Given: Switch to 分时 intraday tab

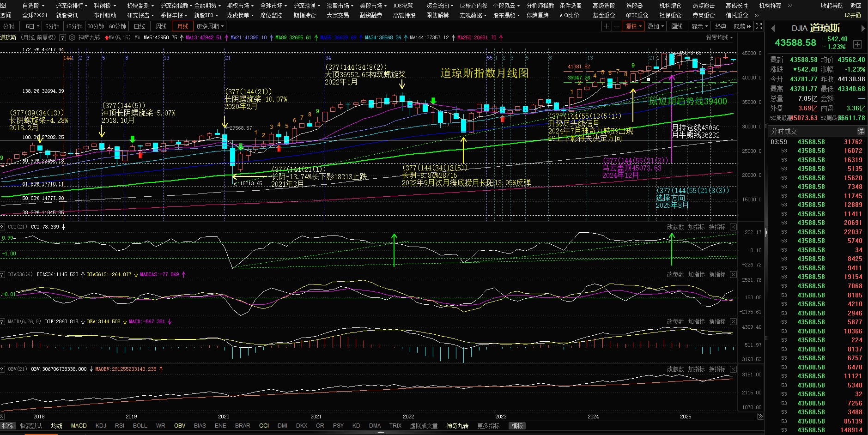Looking at the screenshot, I should coord(9,26).
